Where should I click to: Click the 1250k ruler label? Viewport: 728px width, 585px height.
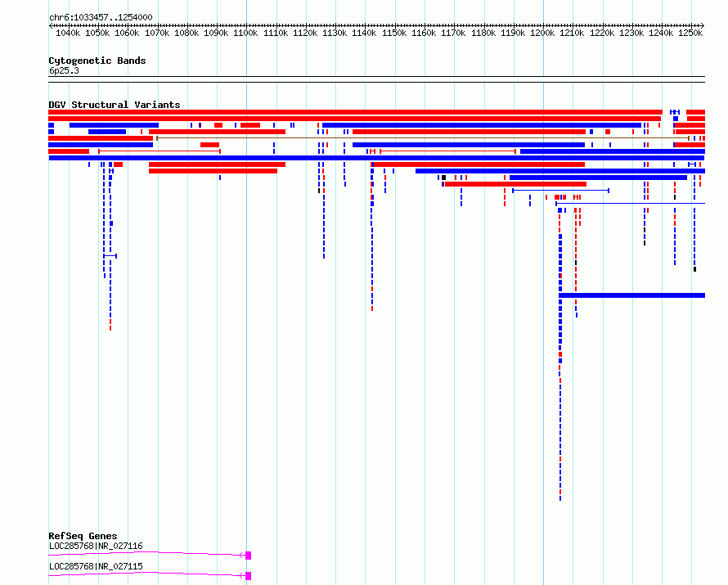691,33
